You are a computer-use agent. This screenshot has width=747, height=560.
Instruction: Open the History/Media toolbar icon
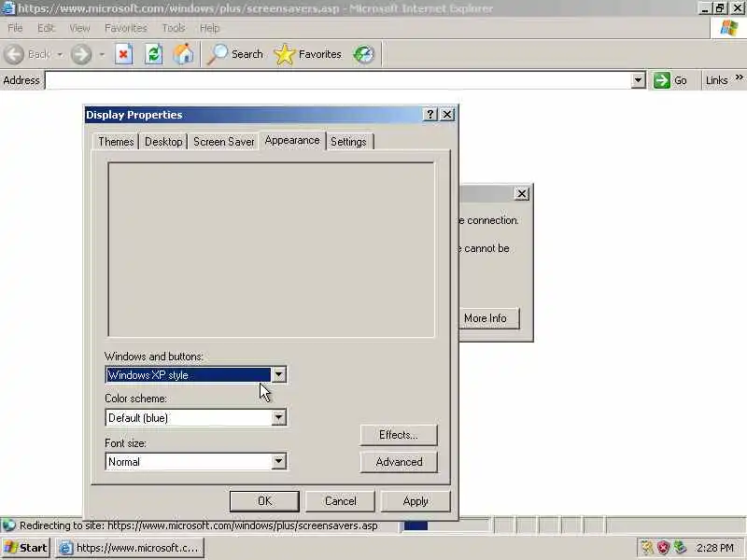click(363, 54)
